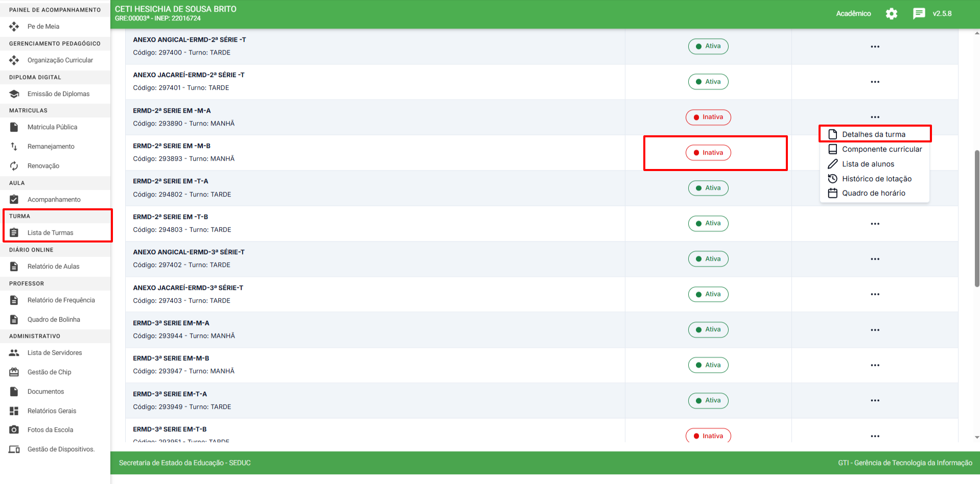
Task: Click the vertical scrollbar thumb on right
Action: 977,220
